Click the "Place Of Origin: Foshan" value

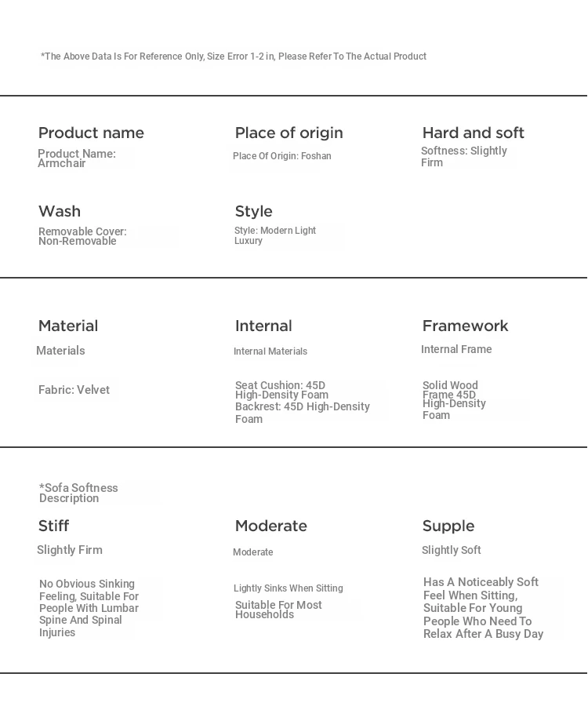[x=281, y=156]
